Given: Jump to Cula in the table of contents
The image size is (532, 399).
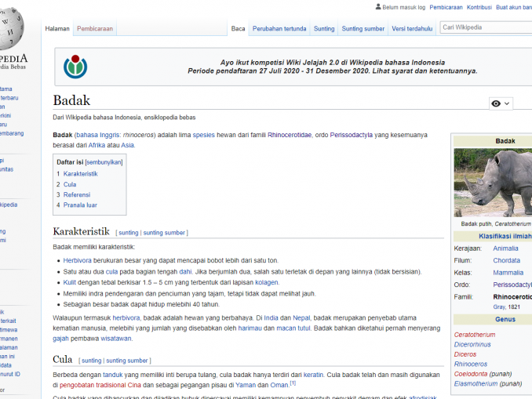Looking at the screenshot, I should (70, 184).
